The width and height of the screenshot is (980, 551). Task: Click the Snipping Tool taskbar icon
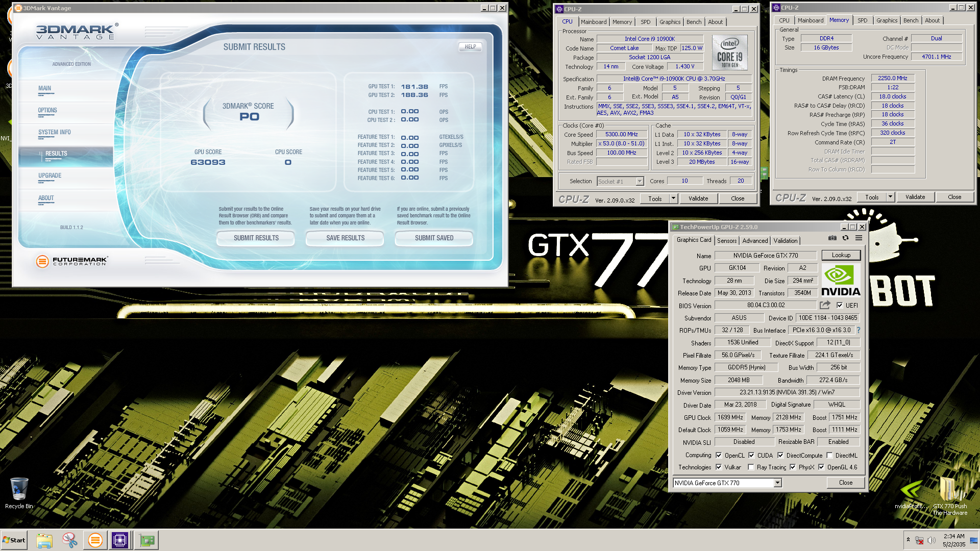click(69, 540)
